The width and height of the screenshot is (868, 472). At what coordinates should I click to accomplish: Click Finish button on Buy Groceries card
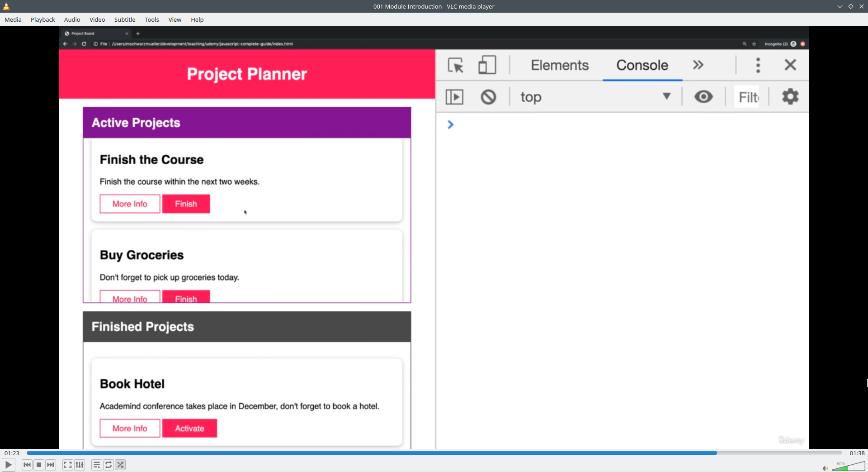(186, 296)
